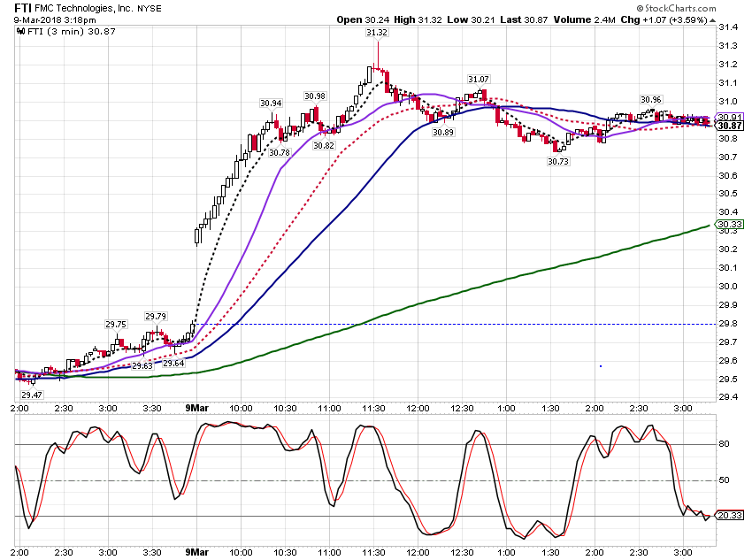Click the 50 midline label on stochastic panel
The image size is (752, 560).
tap(725, 479)
